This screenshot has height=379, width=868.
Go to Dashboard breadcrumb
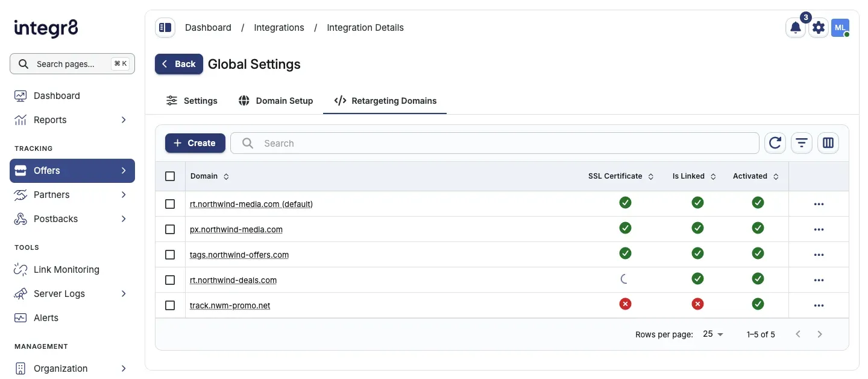208,27
